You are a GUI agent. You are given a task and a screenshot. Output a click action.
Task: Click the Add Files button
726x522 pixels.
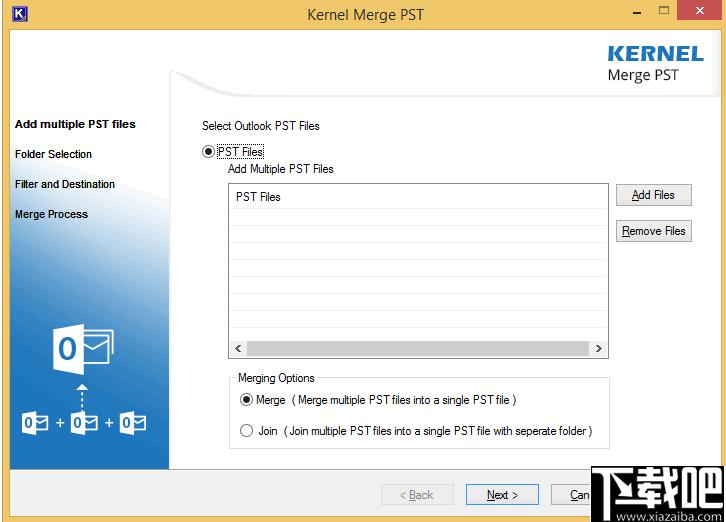pyautogui.click(x=653, y=195)
